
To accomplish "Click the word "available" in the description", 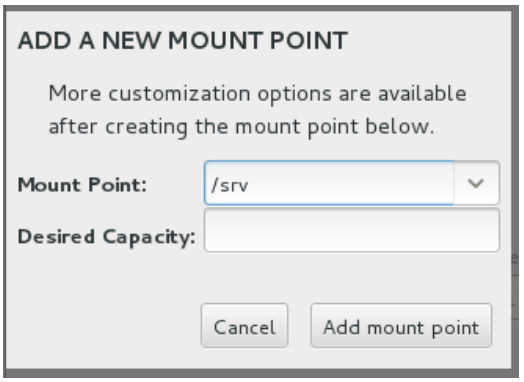I will 422,93.
